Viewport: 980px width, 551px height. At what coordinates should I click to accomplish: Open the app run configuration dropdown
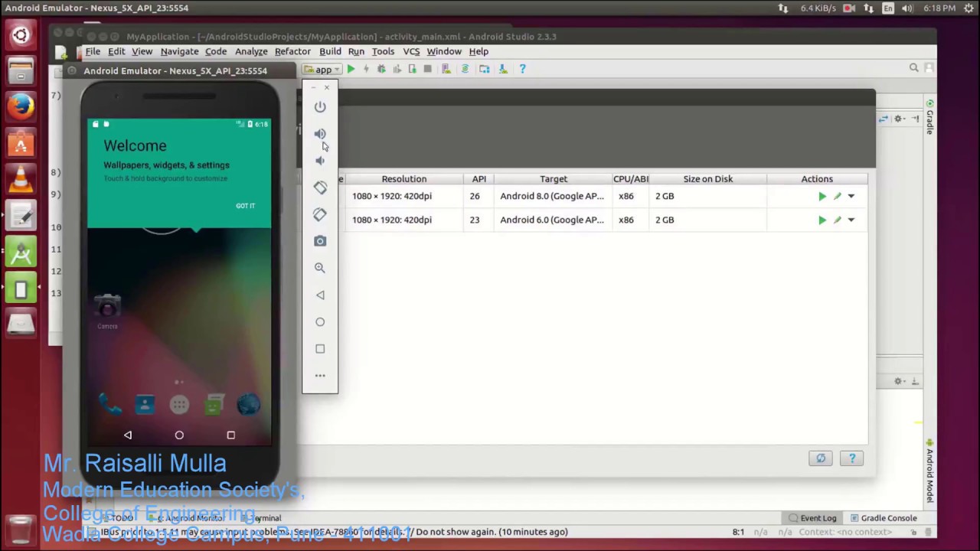click(x=322, y=70)
